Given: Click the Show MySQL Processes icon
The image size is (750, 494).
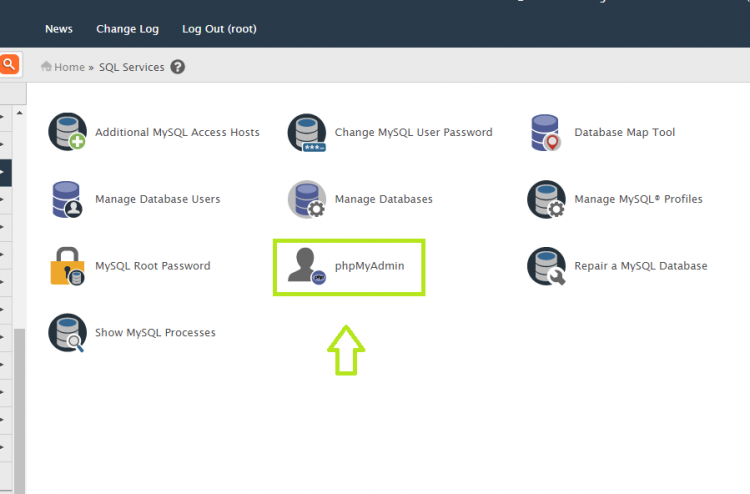Looking at the screenshot, I should pyautogui.click(x=67, y=333).
